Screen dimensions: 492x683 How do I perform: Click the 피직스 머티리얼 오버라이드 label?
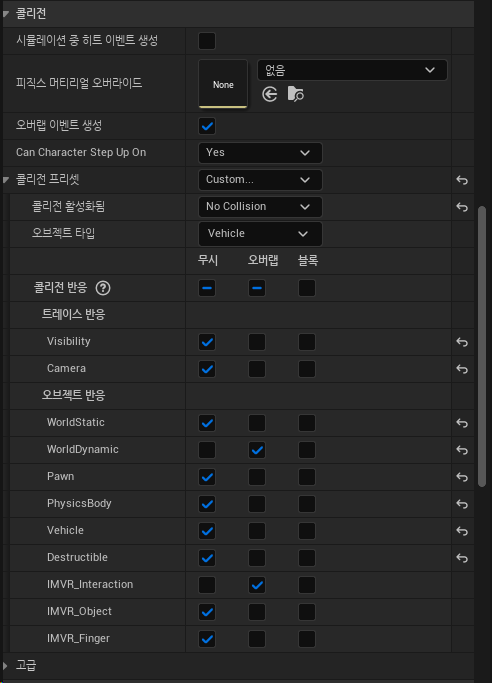pos(79,83)
